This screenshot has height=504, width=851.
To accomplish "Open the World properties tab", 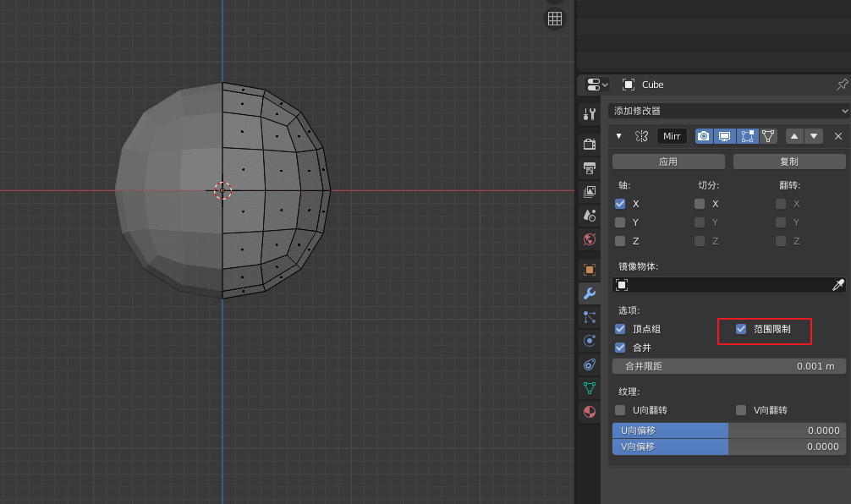I will coord(590,239).
